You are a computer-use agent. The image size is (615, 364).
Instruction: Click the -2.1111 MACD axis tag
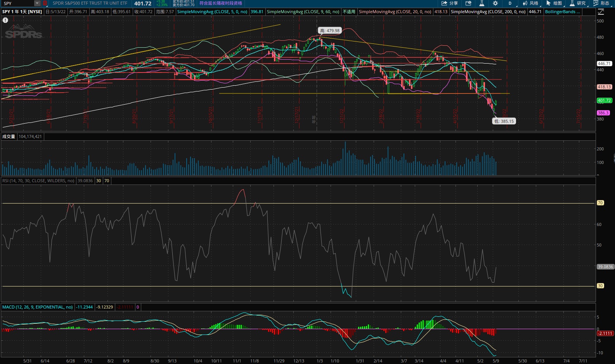(605, 333)
